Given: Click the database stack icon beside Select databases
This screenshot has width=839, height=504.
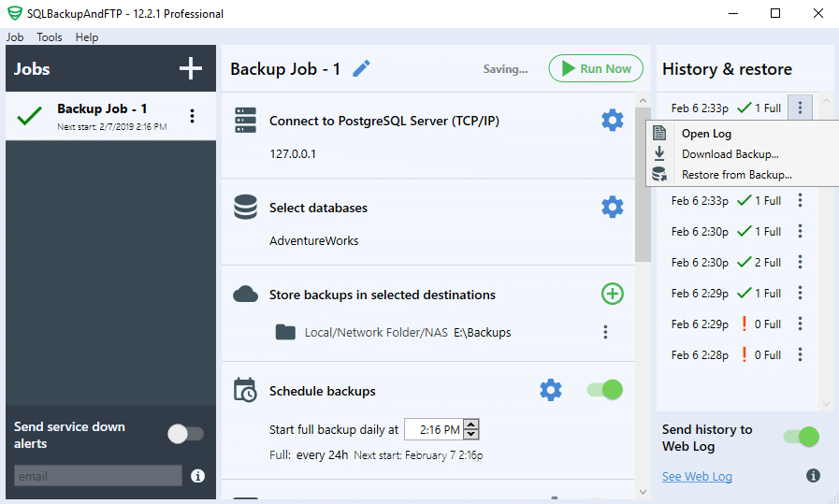Looking at the screenshot, I should pos(246,207).
